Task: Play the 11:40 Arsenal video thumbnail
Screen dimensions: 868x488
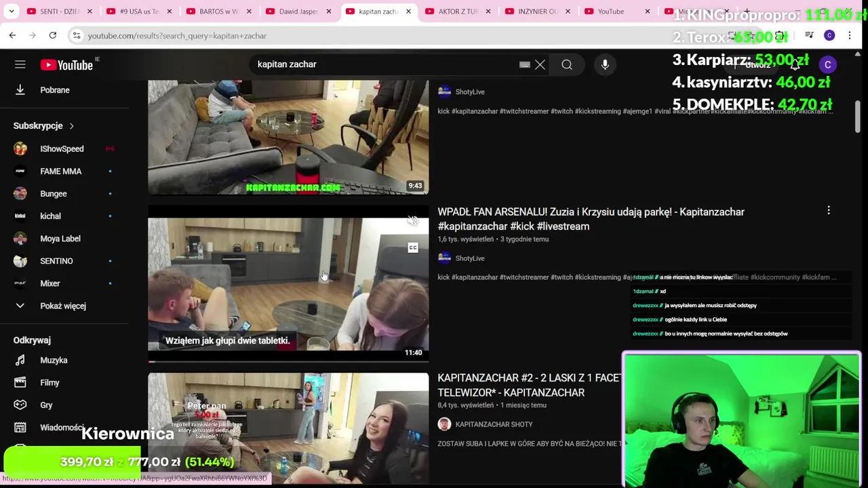Action: coord(288,283)
